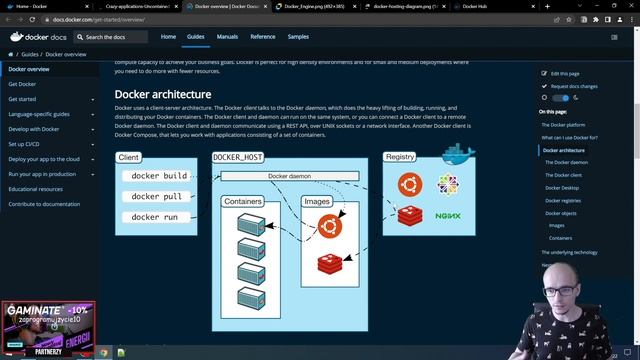This screenshot has height=360, width=640.
Task: Open the notifications icon in the taskbar
Action: tap(627, 352)
